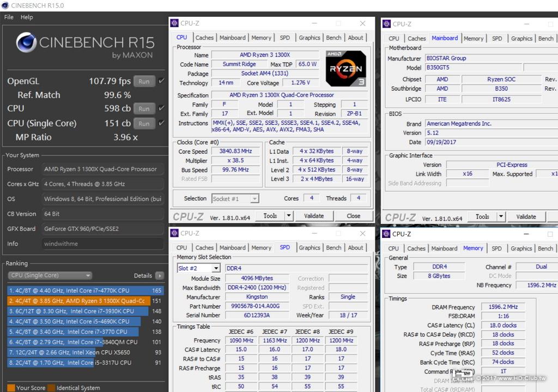Open Bench tab in CPU tab window

click(x=333, y=38)
